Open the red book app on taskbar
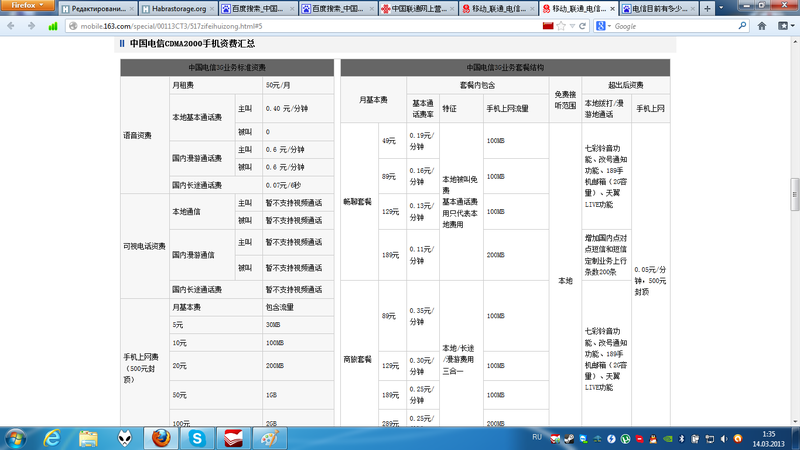 coord(233,438)
